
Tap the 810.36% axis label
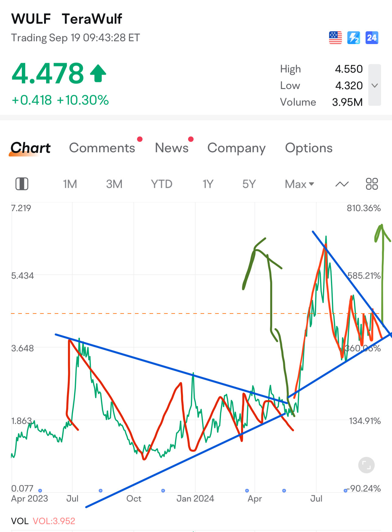tap(364, 208)
